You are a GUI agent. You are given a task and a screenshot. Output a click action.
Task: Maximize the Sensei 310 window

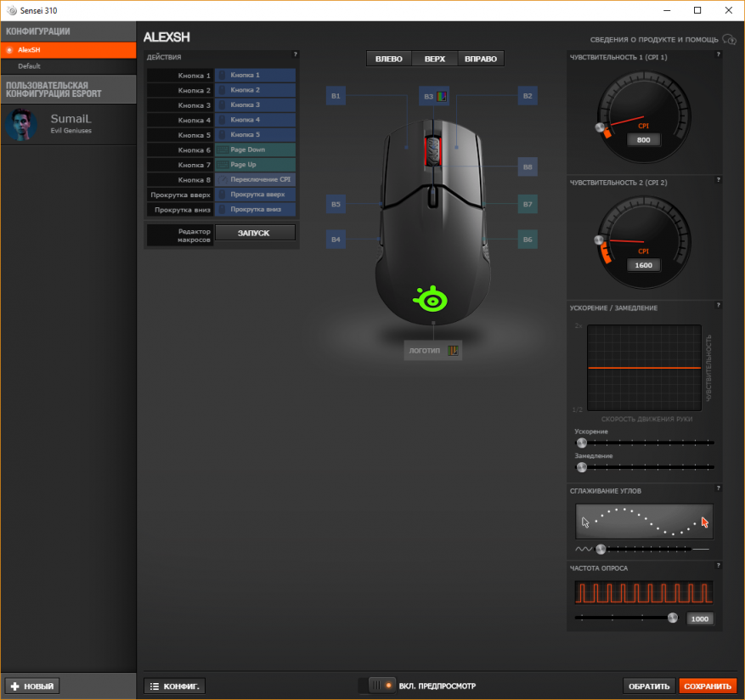pyautogui.click(x=697, y=10)
